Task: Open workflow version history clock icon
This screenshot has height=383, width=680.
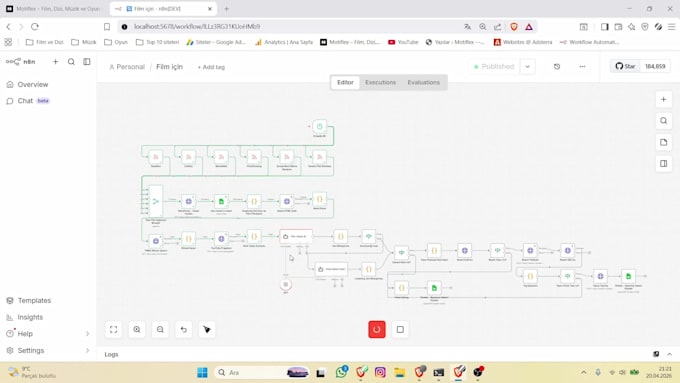Action: coord(557,66)
